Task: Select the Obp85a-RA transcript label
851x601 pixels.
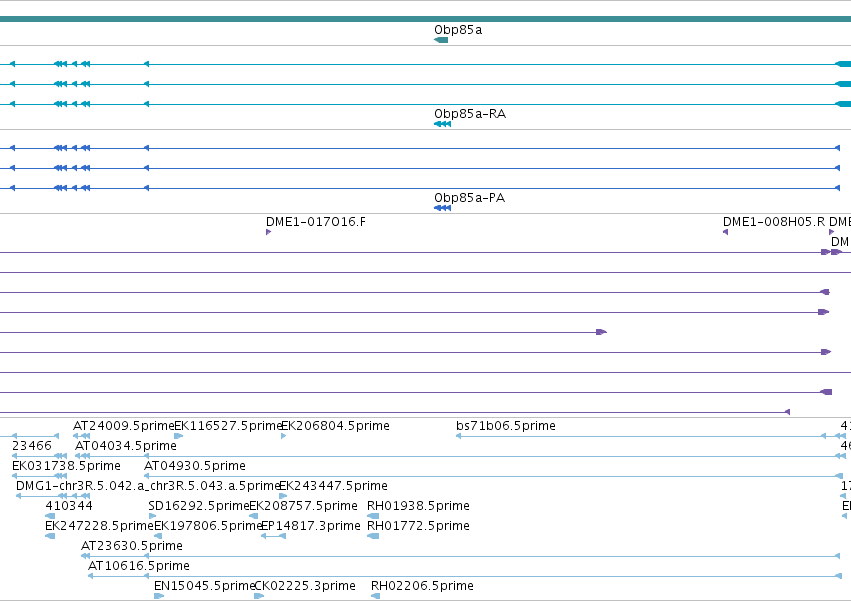Action: coord(469,114)
